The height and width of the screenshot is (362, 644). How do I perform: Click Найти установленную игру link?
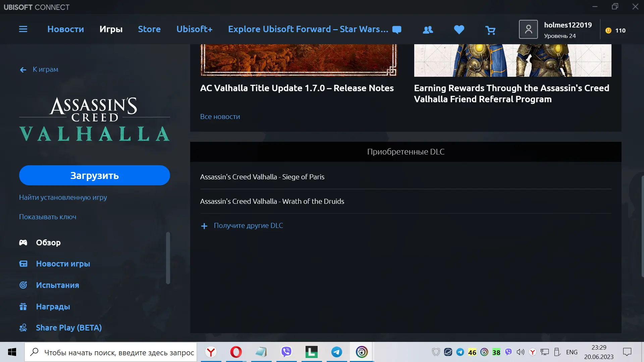63,197
